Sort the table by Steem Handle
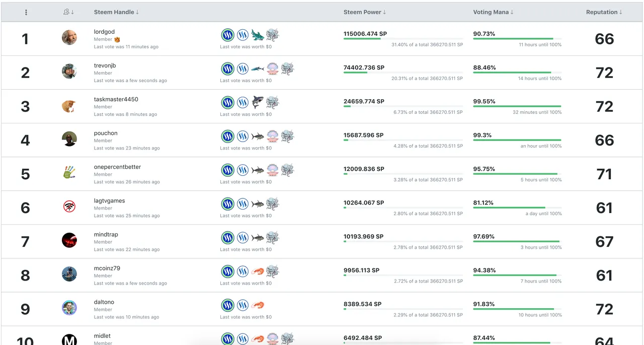644x345 pixels. click(x=116, y=12)
